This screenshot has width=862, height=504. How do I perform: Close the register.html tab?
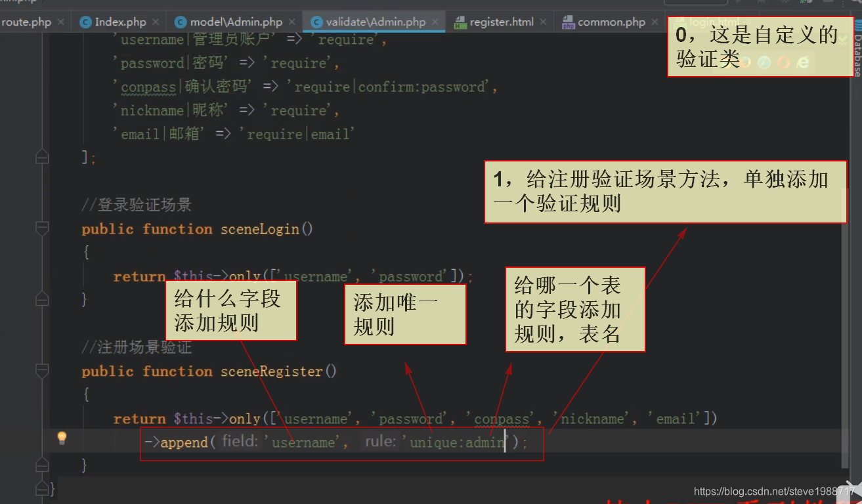pyautogui.click(x=544, y=22)
